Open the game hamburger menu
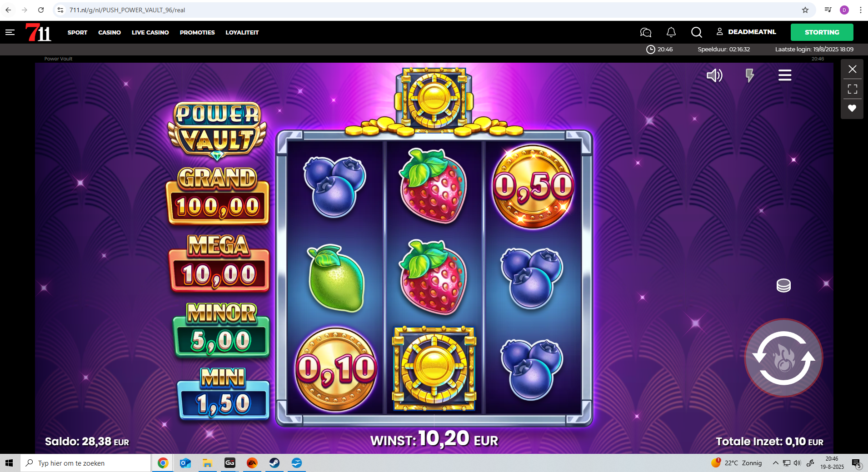 coord(785,75)
